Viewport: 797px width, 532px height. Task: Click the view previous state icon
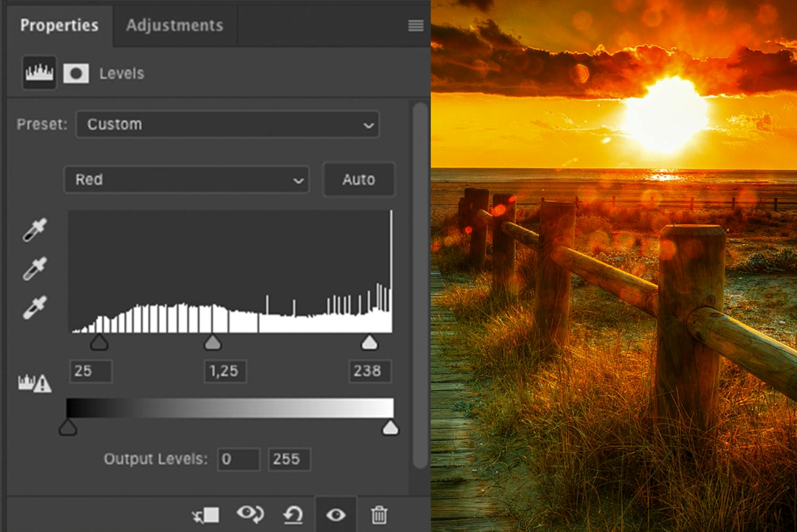[x=250, y=514]
